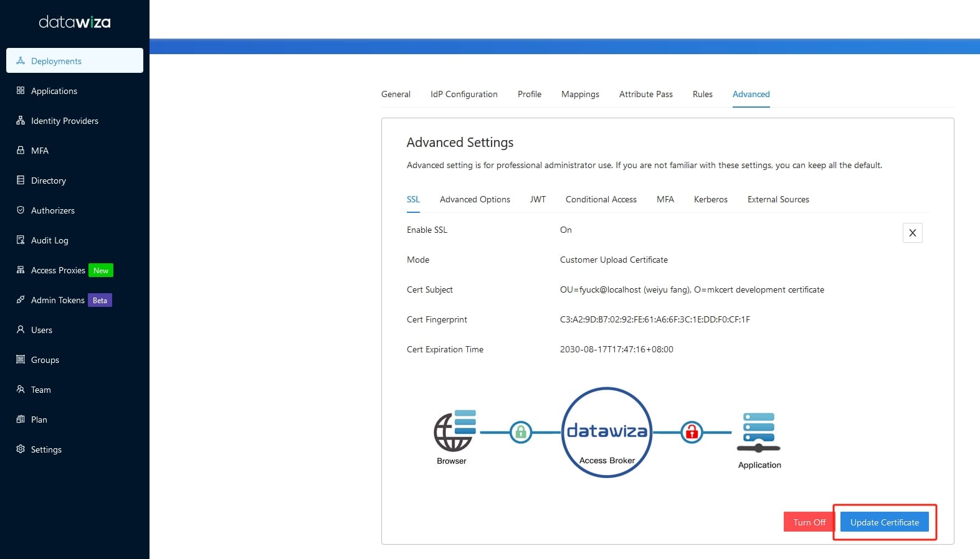
Task: Click the Application server icon in diagram
Action: coord(759,432)
